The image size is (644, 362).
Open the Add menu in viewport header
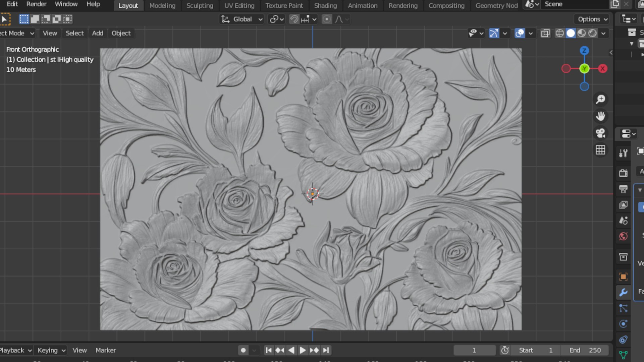coord(98,33)
